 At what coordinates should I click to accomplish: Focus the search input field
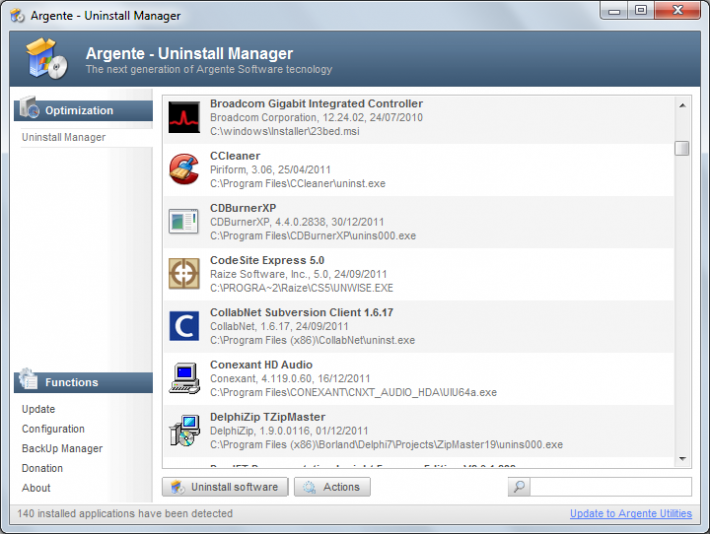tap(610, 487)
